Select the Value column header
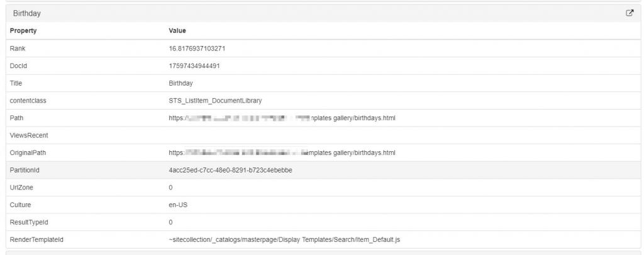This screenshot has width=644, height=255. click(177, 31)
